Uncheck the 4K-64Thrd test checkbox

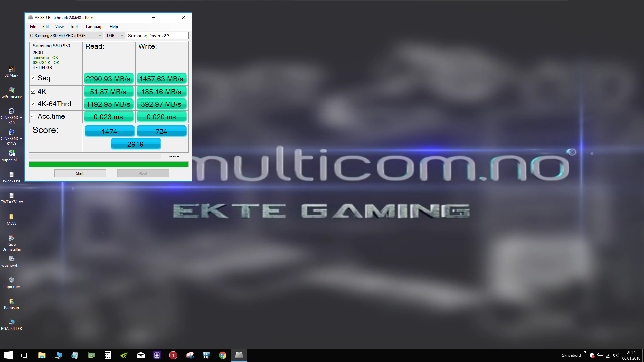33,104
